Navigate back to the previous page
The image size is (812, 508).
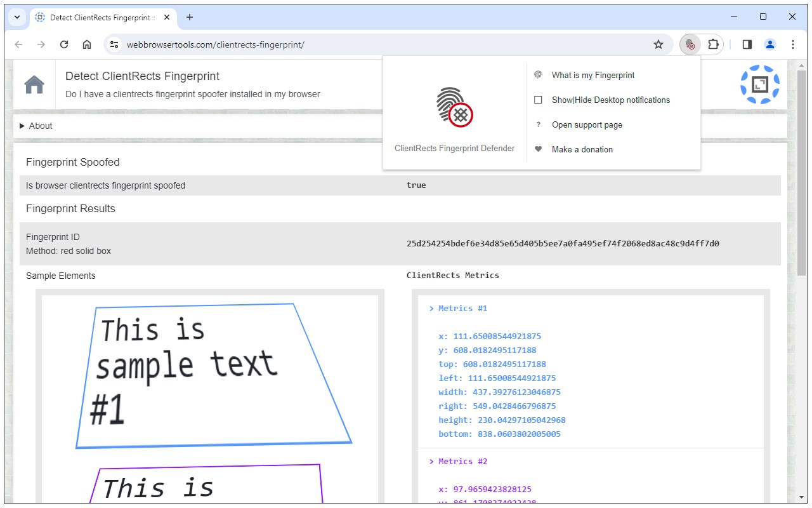point(18,44)
